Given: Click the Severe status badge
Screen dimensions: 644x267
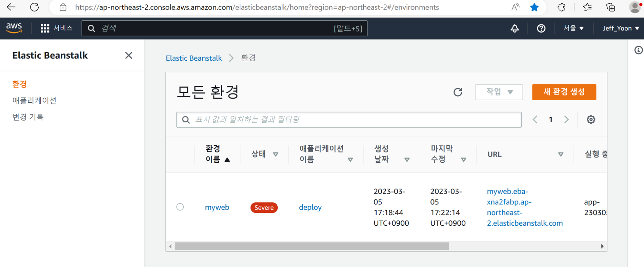Looking at the screenshot, I should click(x=264, y=207).
